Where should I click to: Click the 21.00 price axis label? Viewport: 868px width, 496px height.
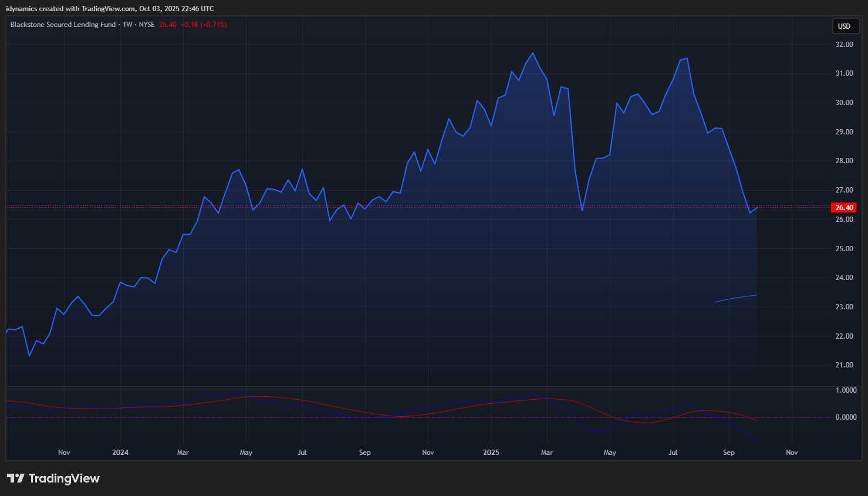844,365
